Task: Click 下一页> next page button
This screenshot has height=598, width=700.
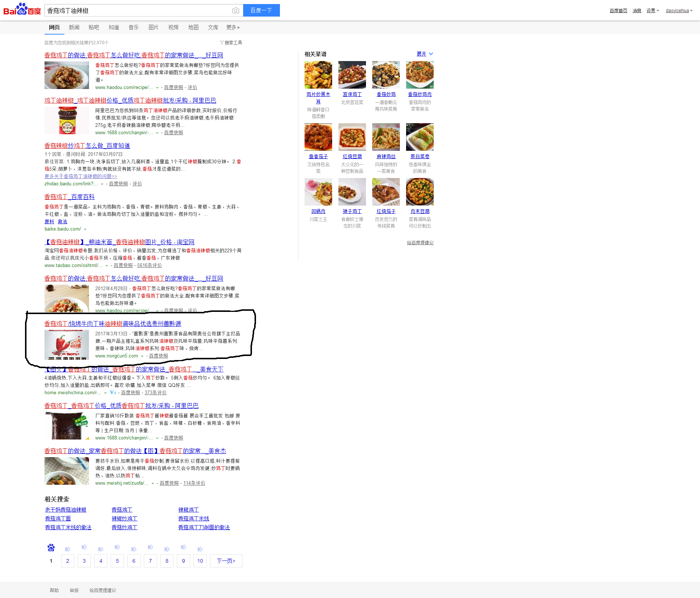Action: pyautogui.click(x=226, y=561)
